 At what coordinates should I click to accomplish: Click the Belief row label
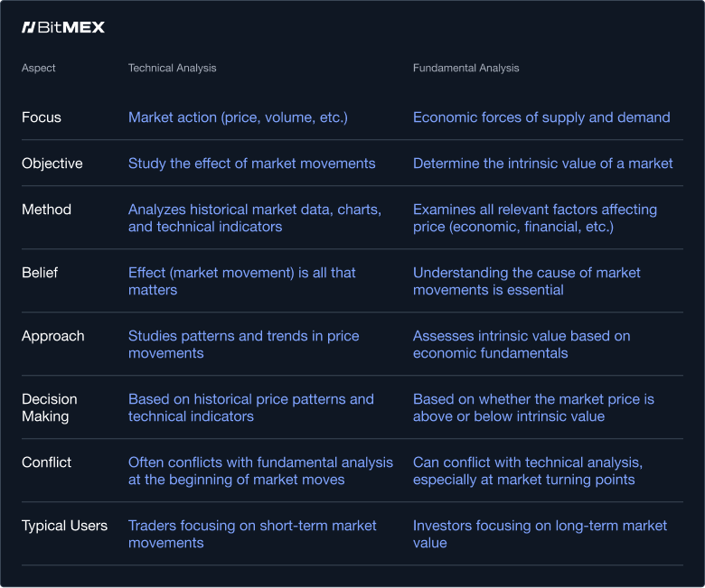coord(40,273)
